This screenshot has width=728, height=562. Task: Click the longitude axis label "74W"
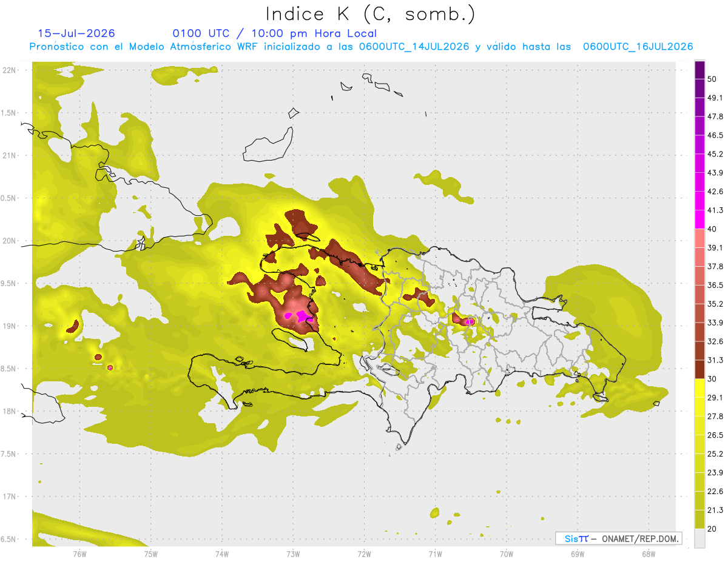pos(221,554)
